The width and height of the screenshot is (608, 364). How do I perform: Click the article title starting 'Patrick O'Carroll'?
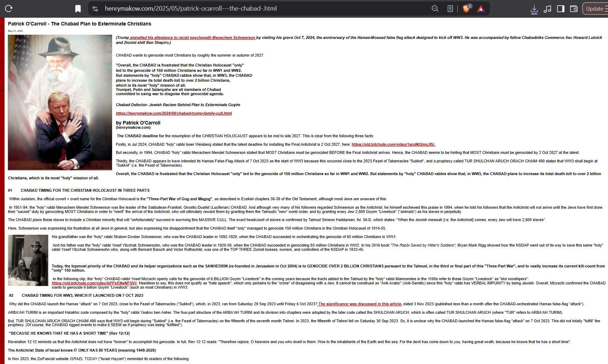80,24
